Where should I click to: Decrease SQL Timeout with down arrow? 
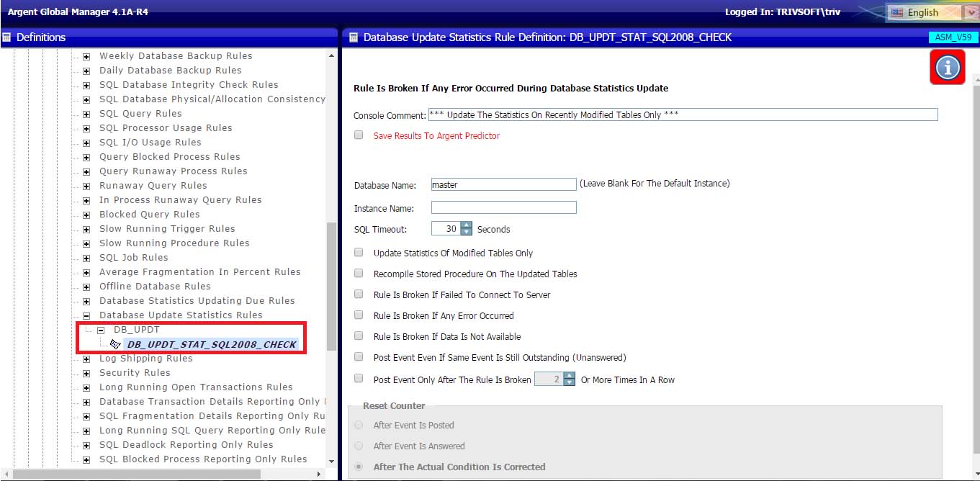467,233
